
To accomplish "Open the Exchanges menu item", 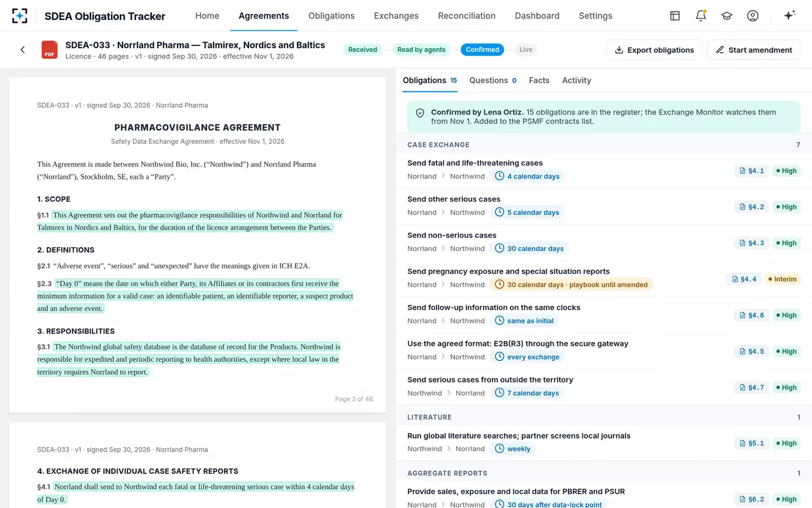I will click(x=396, y=16).
